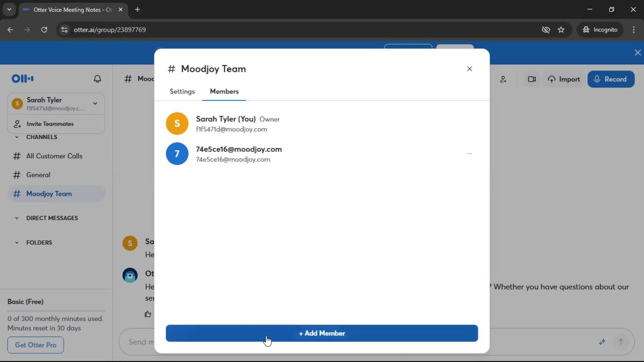Open a new browser tab

[x=138, y=10]
